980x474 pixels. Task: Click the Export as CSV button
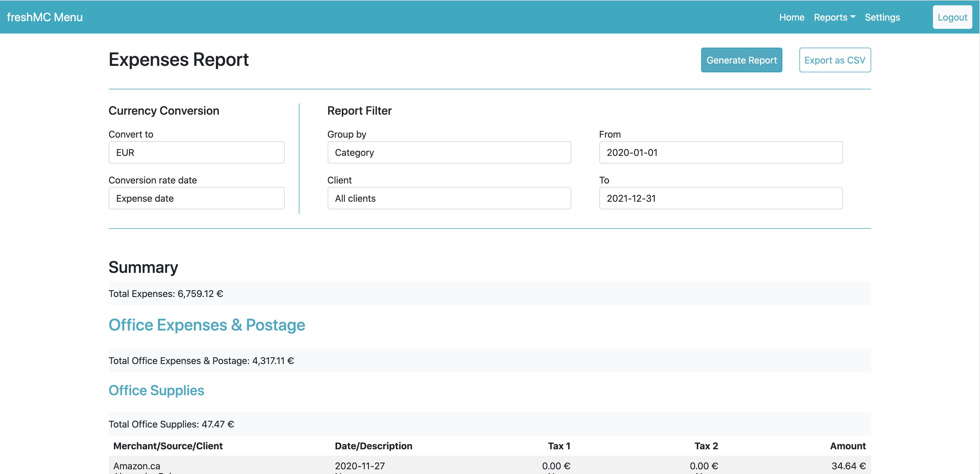[835, 60]
